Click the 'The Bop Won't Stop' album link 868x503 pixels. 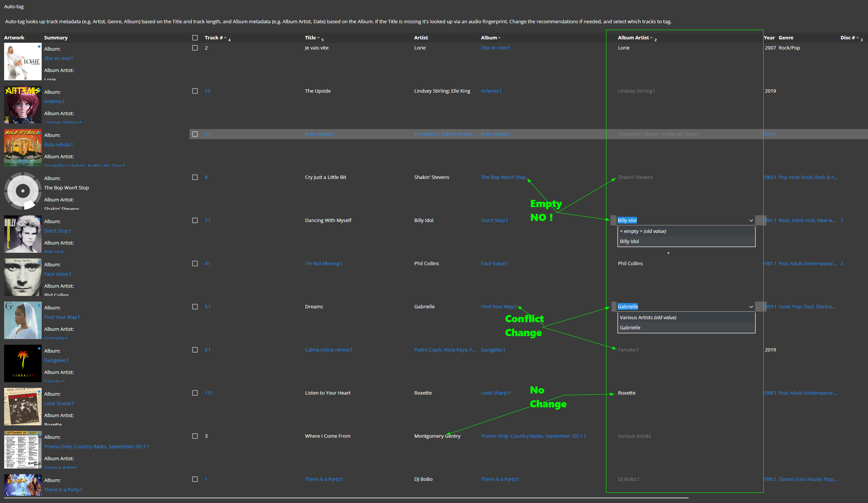(503, 177)
